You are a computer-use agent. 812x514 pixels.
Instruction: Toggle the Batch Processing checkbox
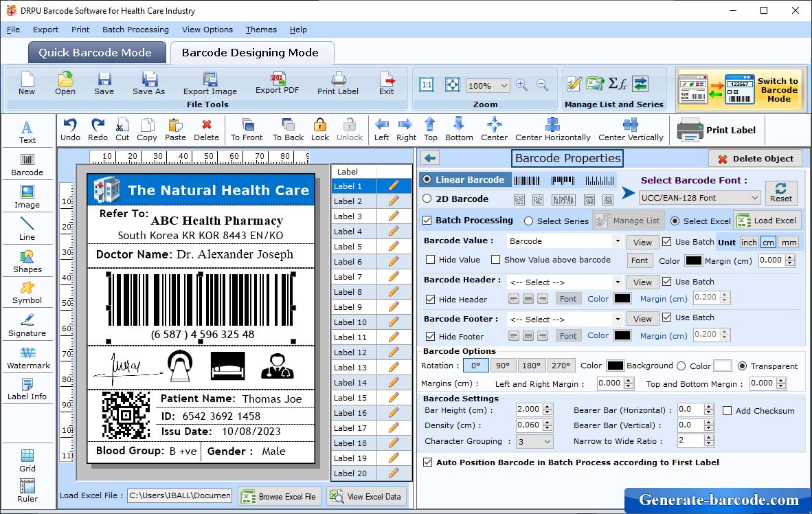tap(427, 220)
